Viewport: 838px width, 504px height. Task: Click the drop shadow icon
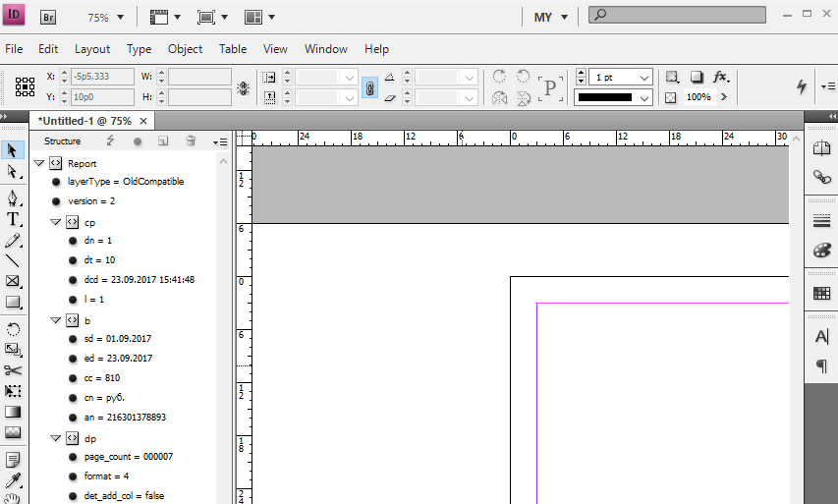pos(697,77)
